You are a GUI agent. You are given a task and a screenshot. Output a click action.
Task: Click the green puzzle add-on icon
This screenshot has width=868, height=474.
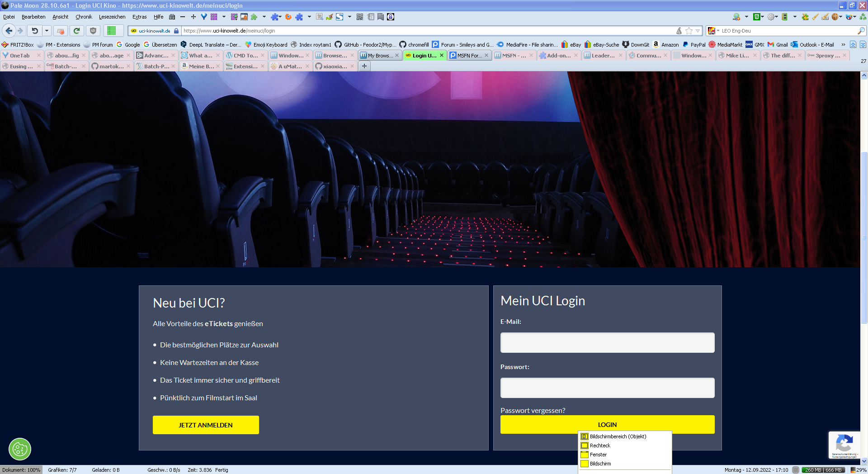pos(254,17)
